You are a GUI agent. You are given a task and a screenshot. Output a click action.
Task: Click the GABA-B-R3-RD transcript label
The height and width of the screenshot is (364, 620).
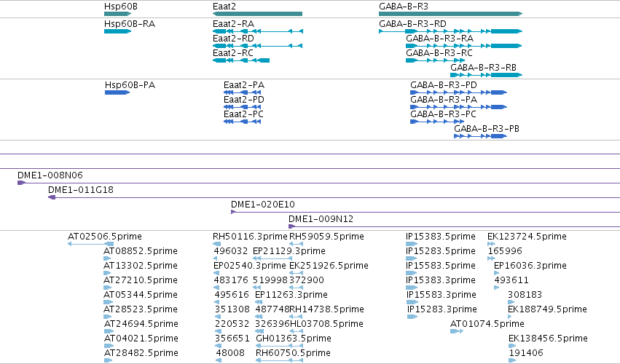pos(412,24)
